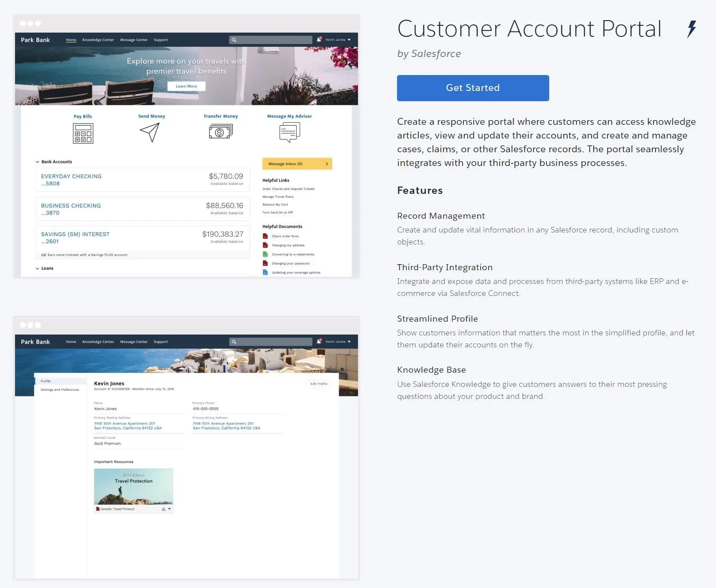The image size is (716, 588).
Task: Click the phone number 415-555-5555
Action: click(x=205, y=409)
